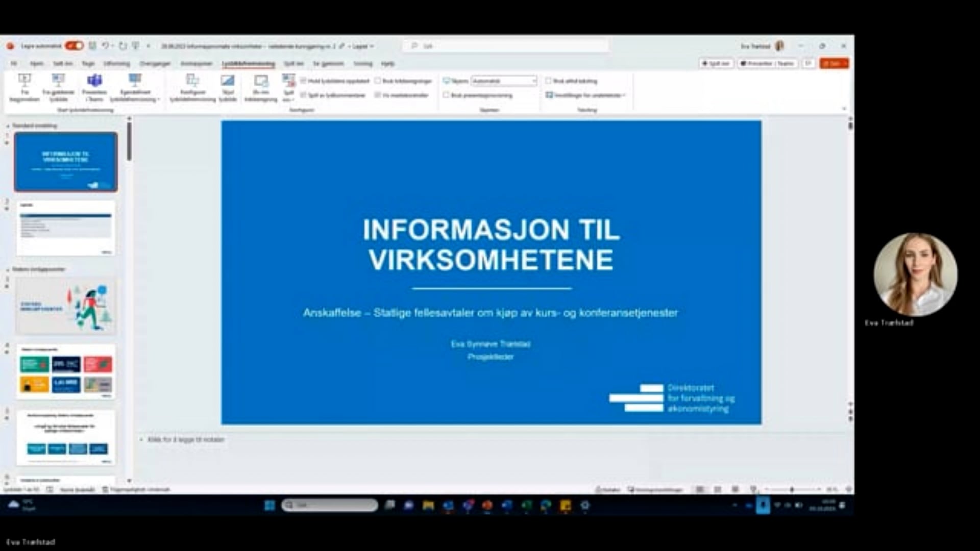Viewport: 980px width, 551px height.
Task: Switch to Visning tab
Action: (x=363, y=63)
